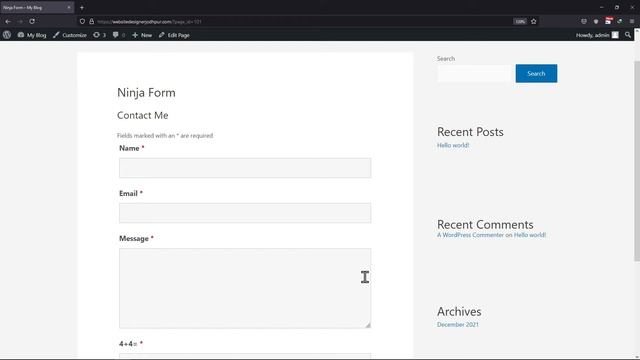The height and width of the screenshot is (360, 640).
Task: Open A WordPress Commenter link
Action: click(470, 235)
